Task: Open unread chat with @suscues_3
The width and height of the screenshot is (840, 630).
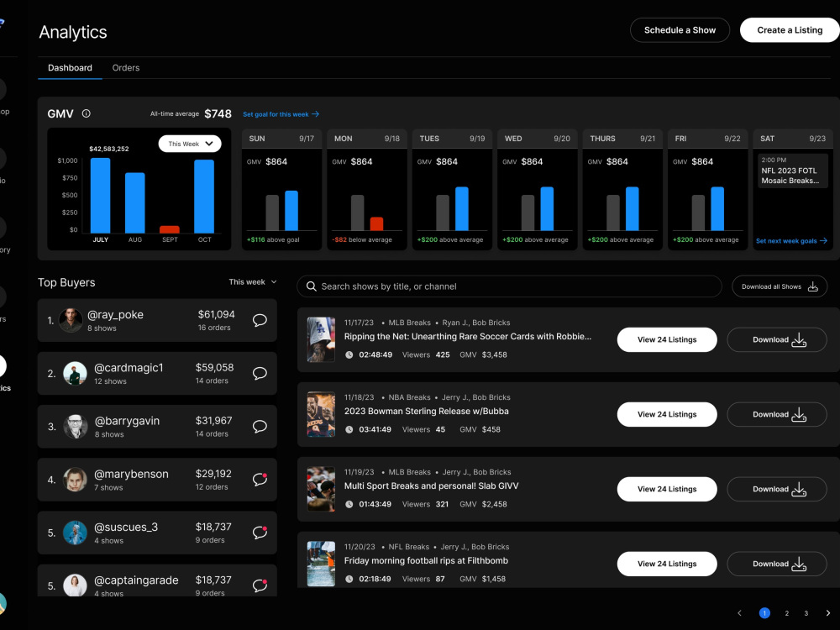Action: pyautogui.click(x=260, y=533)
